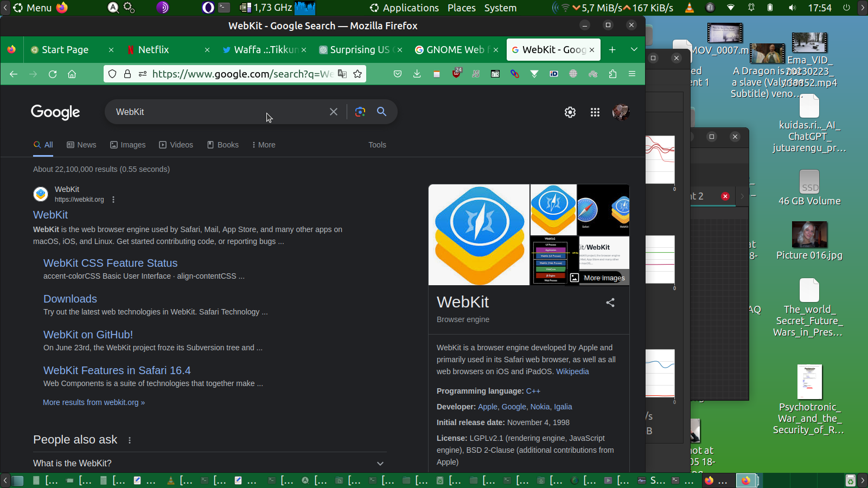The image size is (868, 488).
Task: Open the Picture 016.jpg desktop file
Action: click(x=809, y=241)
